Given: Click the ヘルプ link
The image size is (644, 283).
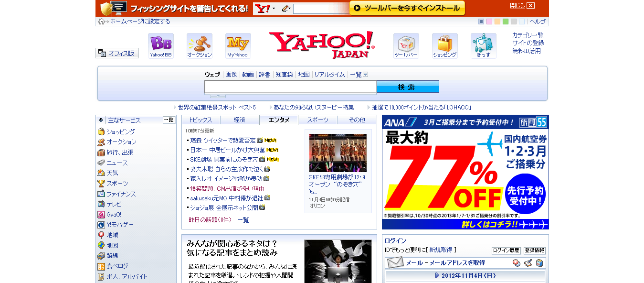Looking at the screenshot, I should click(x=538, y=22).
